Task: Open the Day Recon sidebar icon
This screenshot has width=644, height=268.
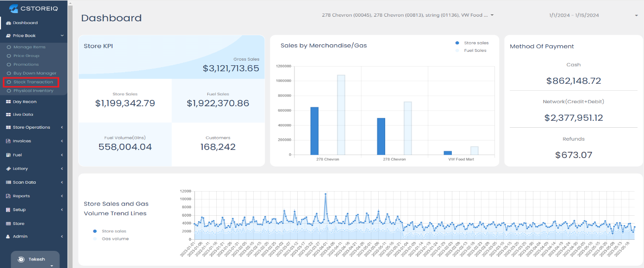Action: pyautogui.click(x=8, y=102)
